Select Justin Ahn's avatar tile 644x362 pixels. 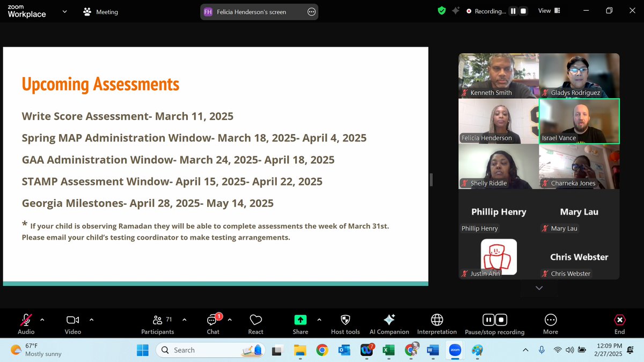coord(499,257)
